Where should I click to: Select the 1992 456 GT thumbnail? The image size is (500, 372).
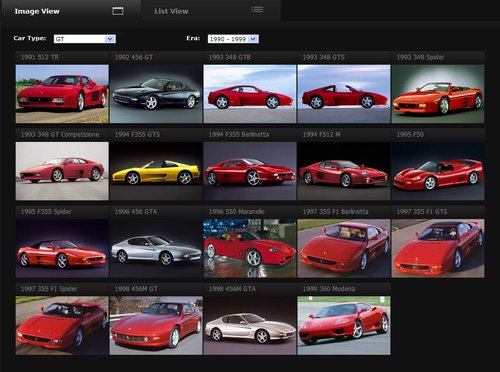(x=156, y=94)
